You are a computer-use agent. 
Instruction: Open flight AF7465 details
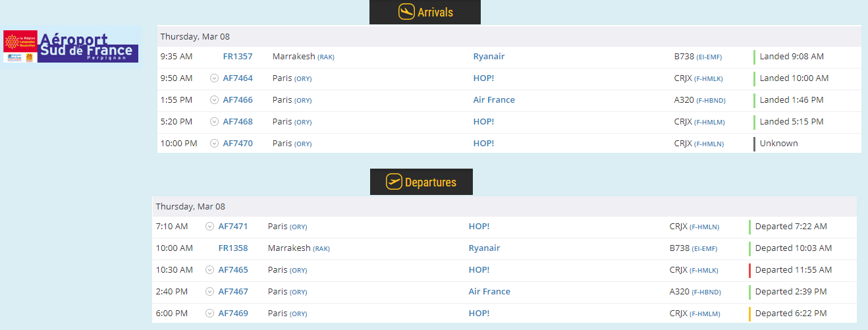tap(233, 270)
